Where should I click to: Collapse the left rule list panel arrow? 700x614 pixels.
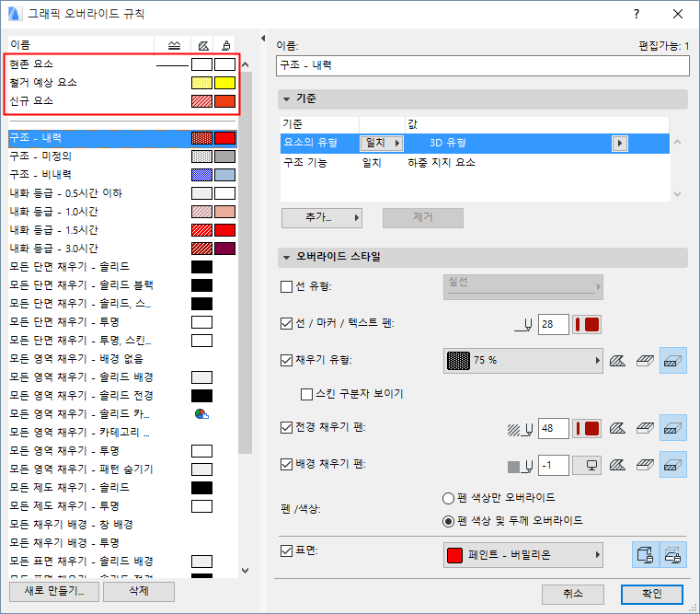(x=263, y=39)
